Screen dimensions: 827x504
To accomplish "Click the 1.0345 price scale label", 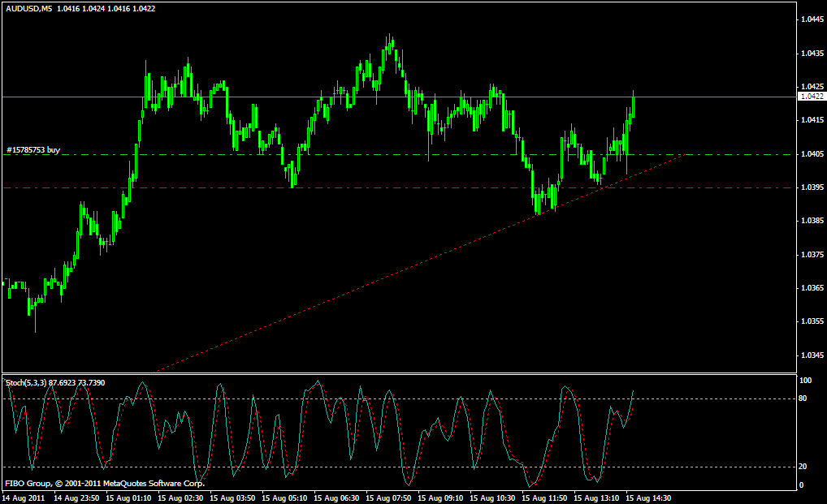I will point(812,355).
